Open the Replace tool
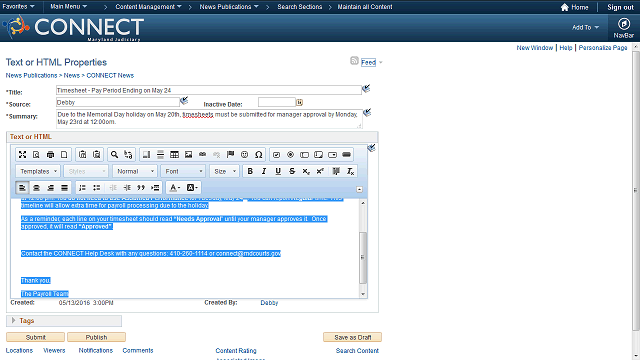Image resolution: width=640 pixels, height=360 pixels. (x=128, y=155)
